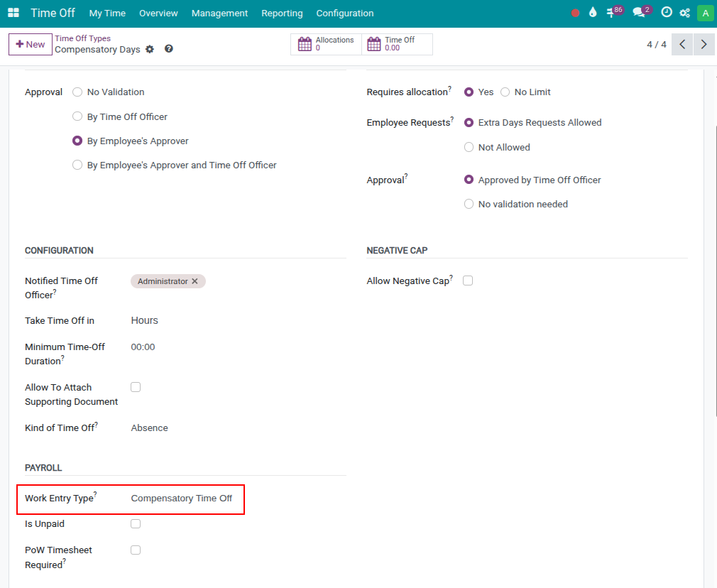
Task: Enable the Is Unpaid checkbox
Action: coord(136,524)
